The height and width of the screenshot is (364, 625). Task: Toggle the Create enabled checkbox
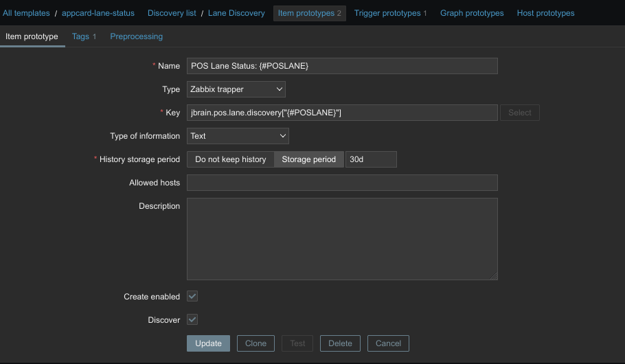point(192,296)
